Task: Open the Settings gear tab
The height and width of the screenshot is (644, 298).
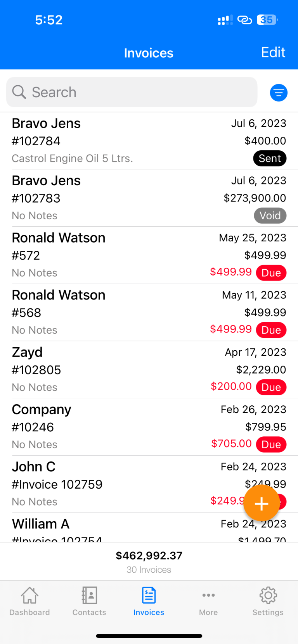Action: click(x=268, y=601)
